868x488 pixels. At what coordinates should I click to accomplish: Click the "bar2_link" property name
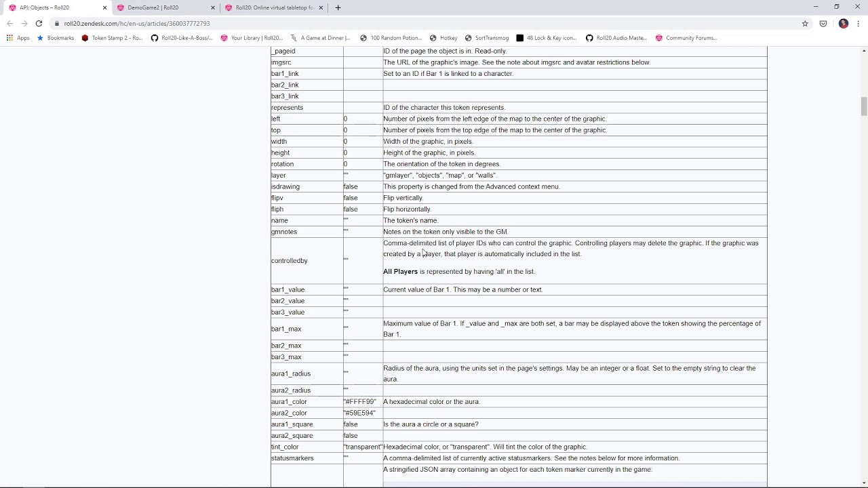coord(285,85)
